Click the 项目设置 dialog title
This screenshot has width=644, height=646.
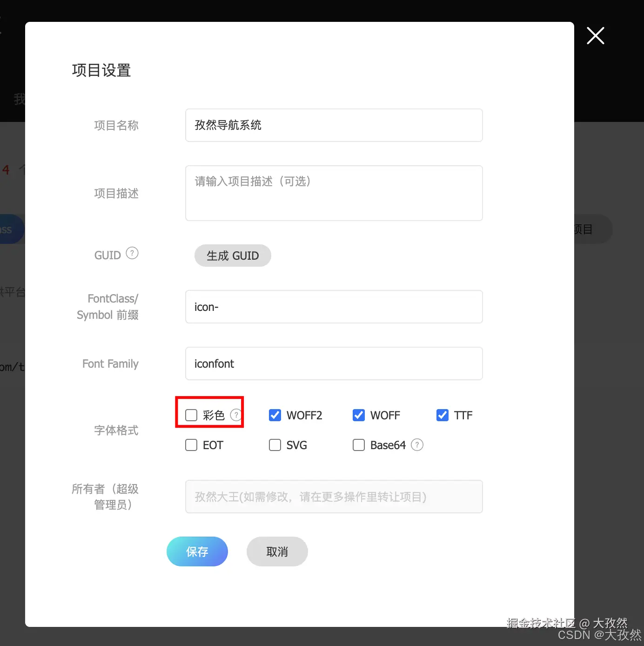(x=101, y=70)
